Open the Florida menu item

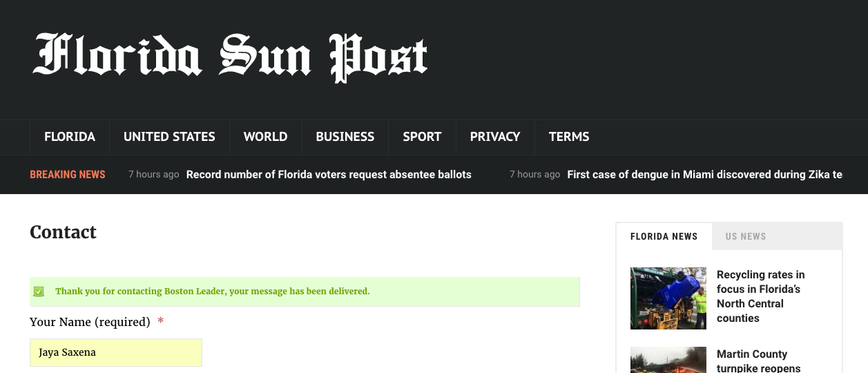tap(70, 137)
